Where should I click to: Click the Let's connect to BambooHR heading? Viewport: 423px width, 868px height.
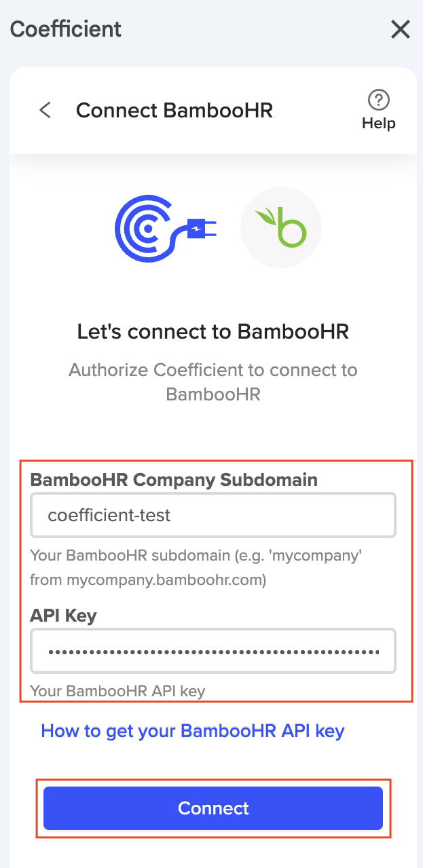pyautogui.click(x=213, y=332)
